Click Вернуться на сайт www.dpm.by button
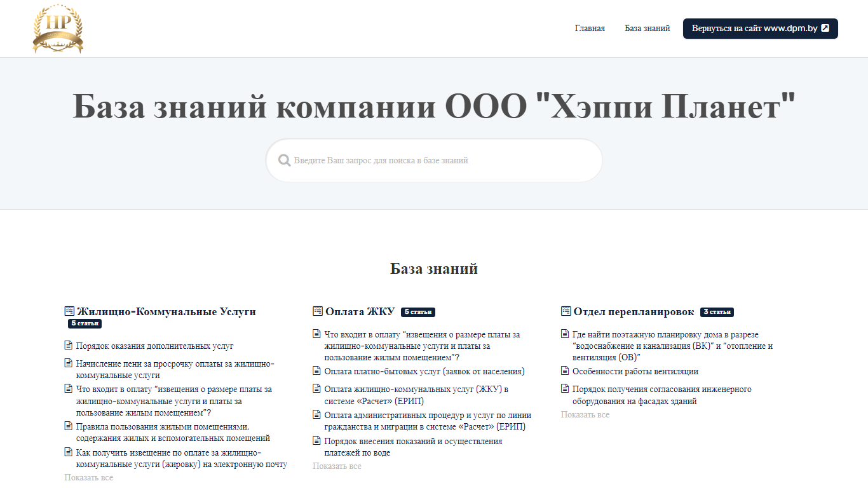The width and height of the screenshot is (868, 488). point(761,29)
